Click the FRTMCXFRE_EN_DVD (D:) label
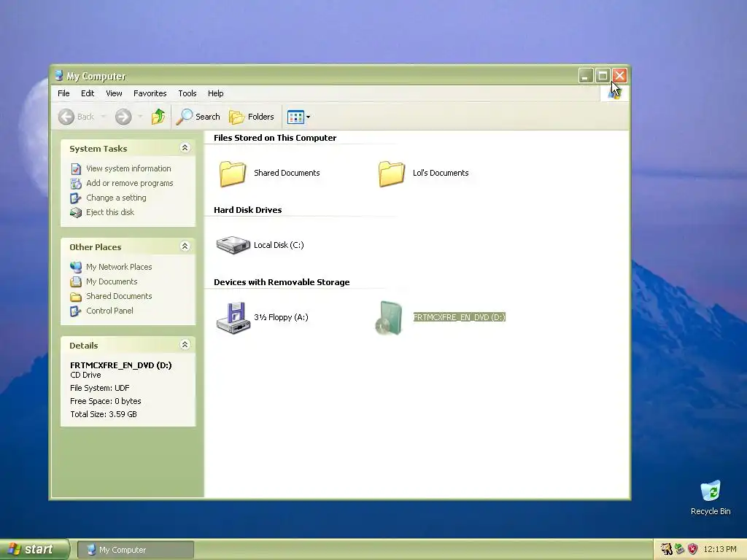Screen dimensions: 747x560 click(x=460, y=317)
